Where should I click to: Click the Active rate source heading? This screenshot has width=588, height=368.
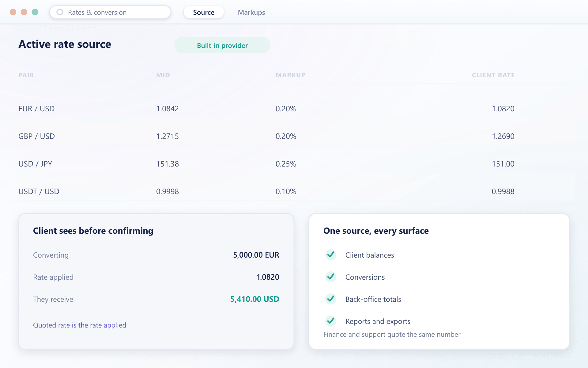65,44
